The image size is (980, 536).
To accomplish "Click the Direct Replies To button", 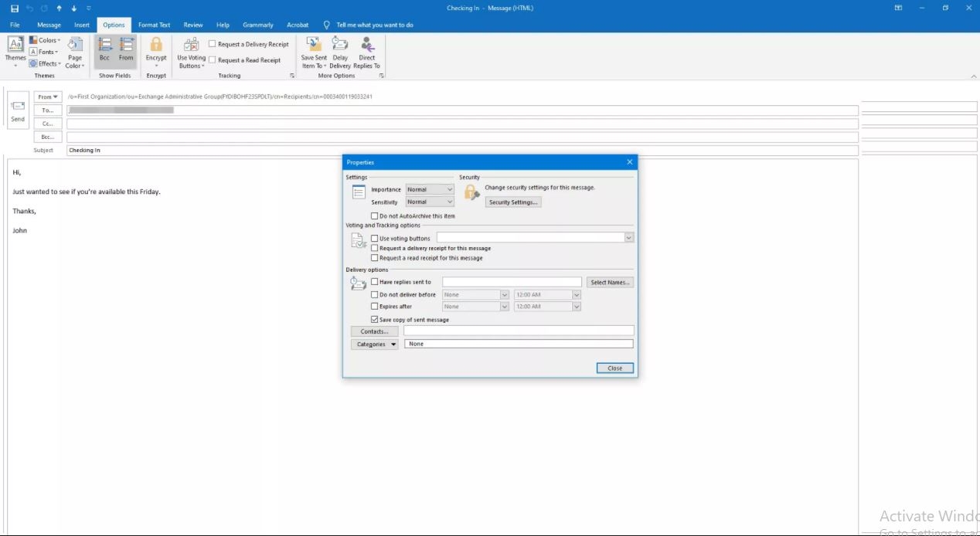I will [x=367, y=52].
